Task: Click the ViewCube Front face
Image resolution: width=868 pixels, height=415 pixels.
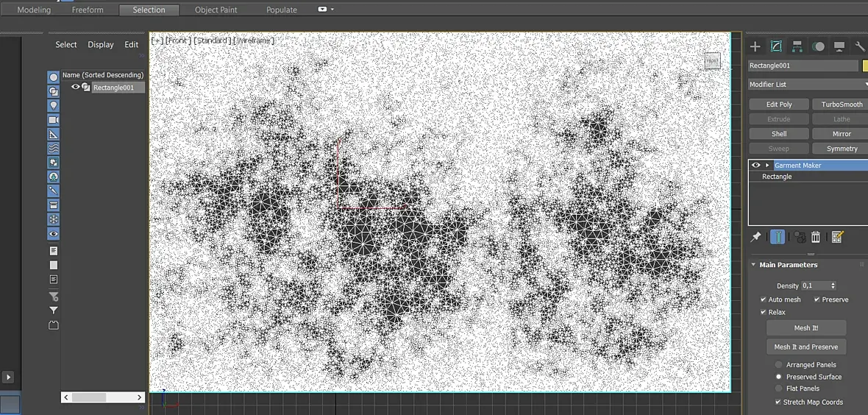Action: [x=713, y=61]
